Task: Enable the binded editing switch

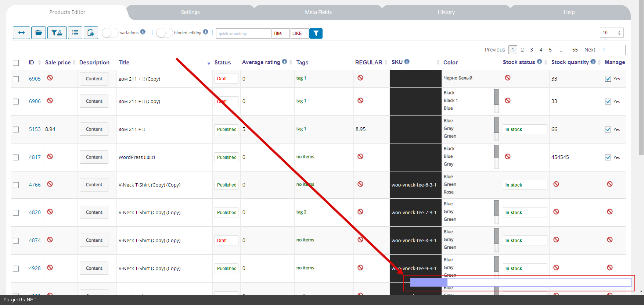Action: (164, 33)
